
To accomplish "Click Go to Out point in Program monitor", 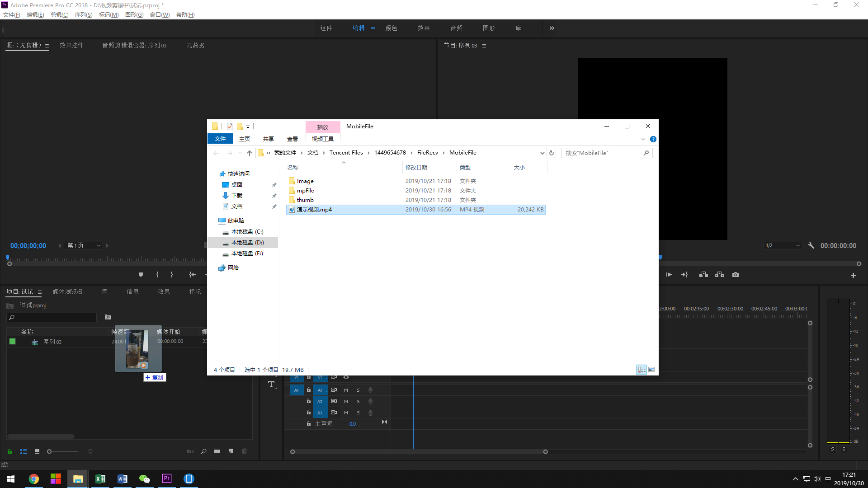I will pos(684,275).
